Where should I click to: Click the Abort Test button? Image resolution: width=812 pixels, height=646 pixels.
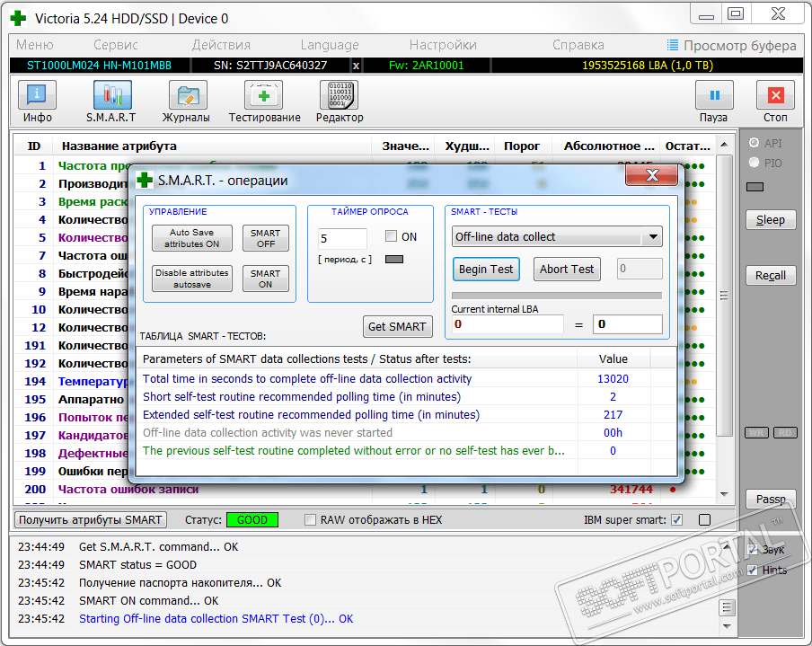click(x=567, y=270)
